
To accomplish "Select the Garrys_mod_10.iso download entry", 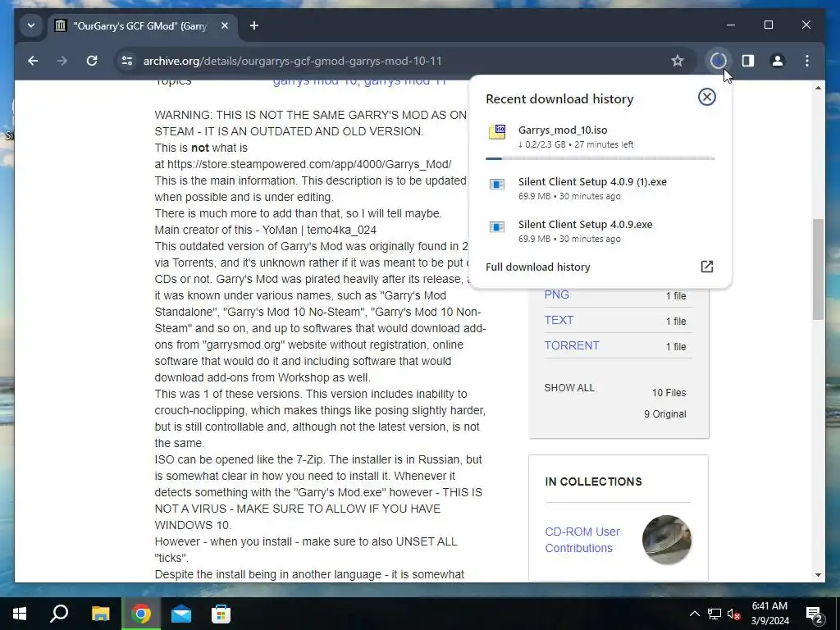I will click(x=600, y=137).
